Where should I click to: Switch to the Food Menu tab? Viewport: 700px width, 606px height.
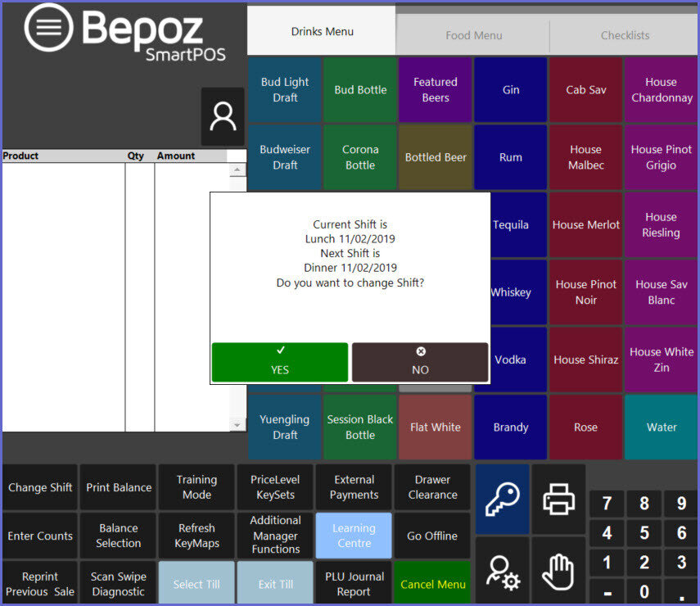coord(474,36)
